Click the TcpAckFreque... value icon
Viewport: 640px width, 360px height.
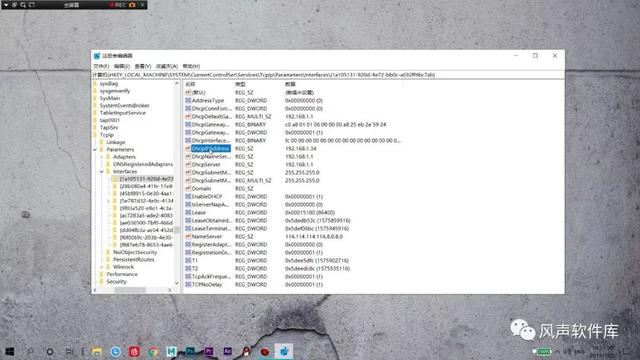[x=188, y=276]
